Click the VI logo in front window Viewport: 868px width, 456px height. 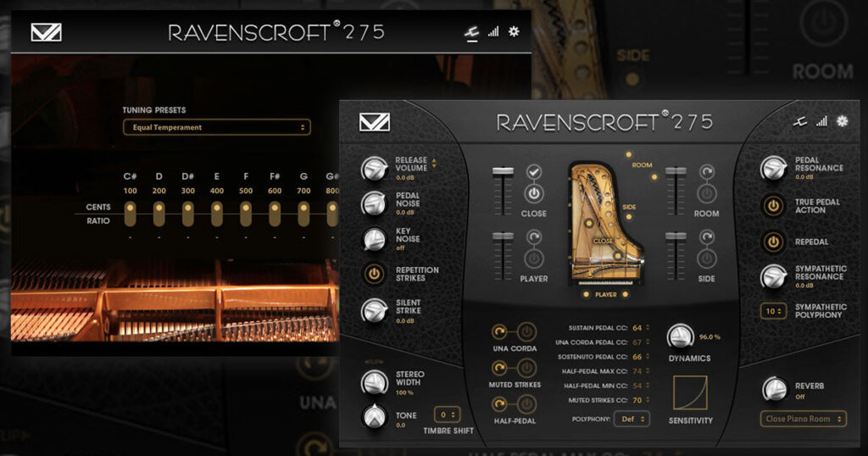375,122
